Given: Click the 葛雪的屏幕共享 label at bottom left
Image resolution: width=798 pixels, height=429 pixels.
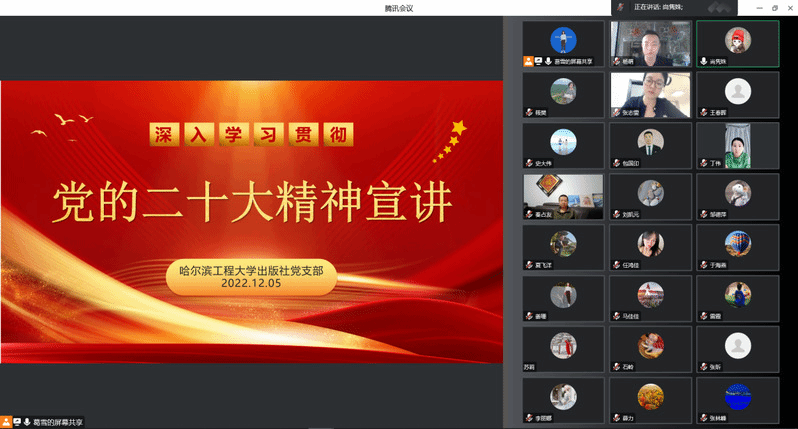Looking at the screenshot, I should coord(59,422).
